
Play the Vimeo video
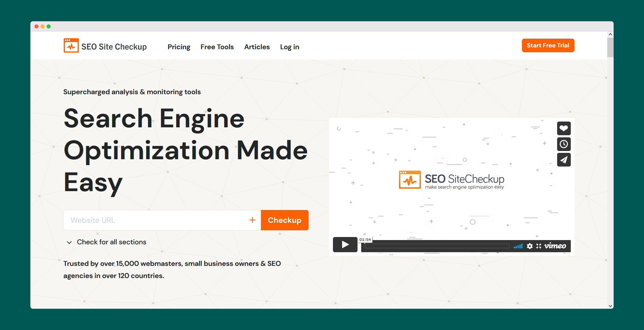[x=345, y=245]
